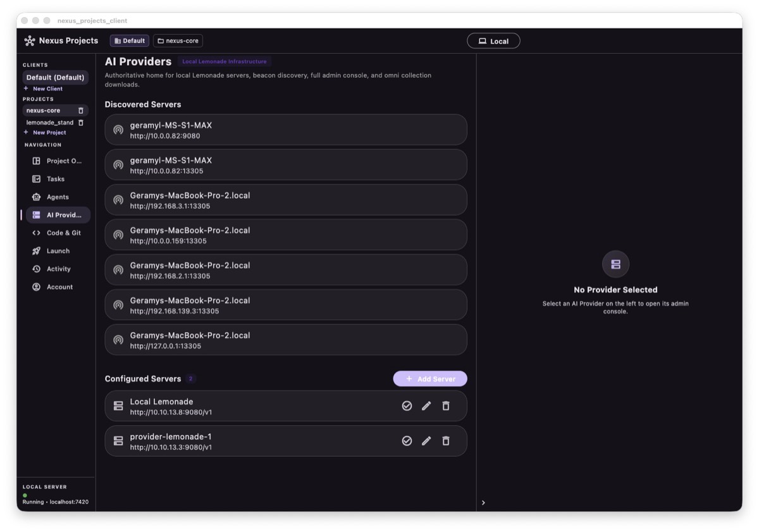Delete the Local Lemonade server with trash icon
This screenshot has width=759, height=532.
click(x=446, y=406)
